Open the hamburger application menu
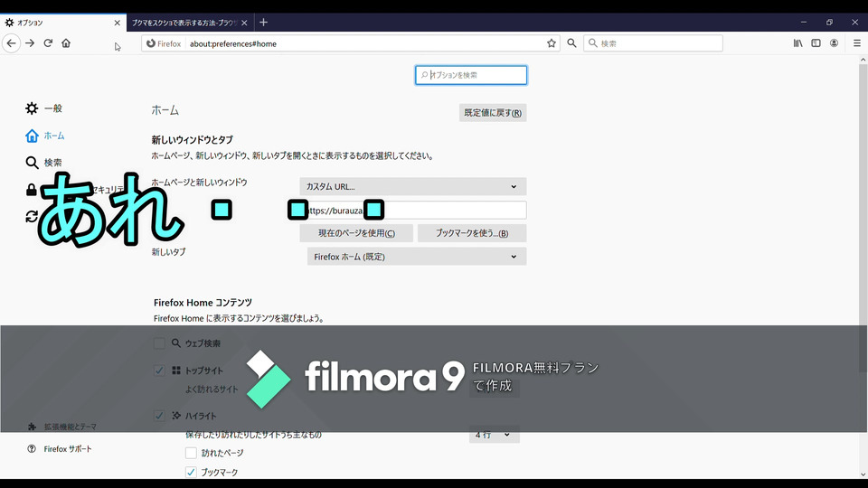 click(857, 43)
